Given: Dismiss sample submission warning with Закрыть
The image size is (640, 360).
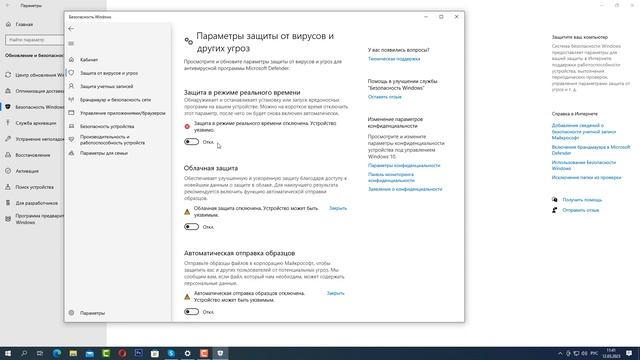Looking at the screenshot, I should tap(336, 293).
